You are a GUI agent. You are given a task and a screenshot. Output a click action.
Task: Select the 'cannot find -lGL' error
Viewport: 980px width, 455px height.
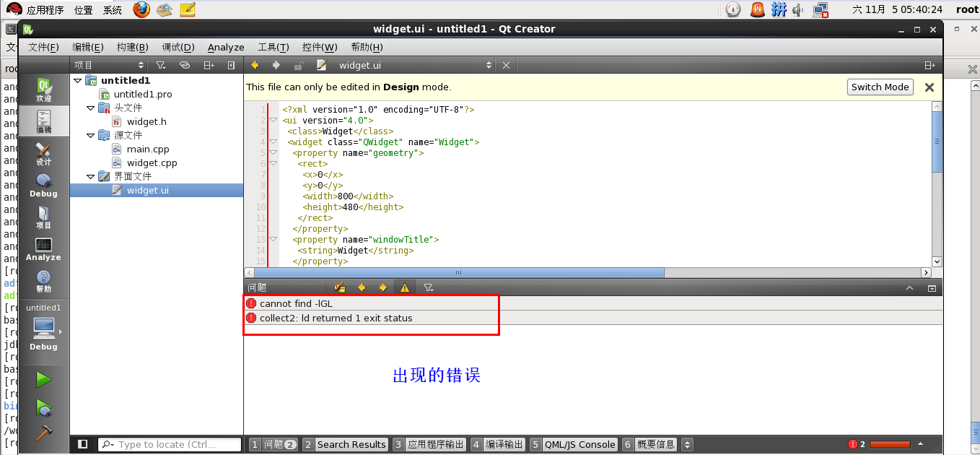pos(593,303)
